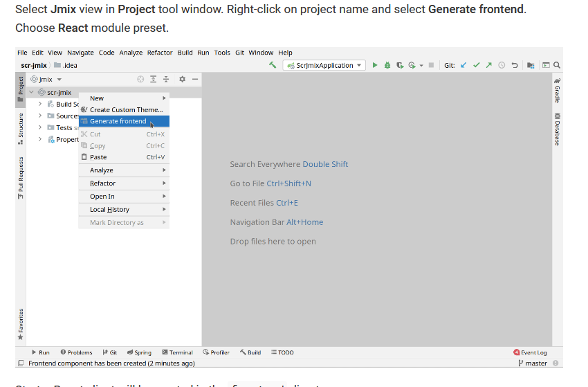
Task: Open the TODO tool window
Action: [282, 352]
